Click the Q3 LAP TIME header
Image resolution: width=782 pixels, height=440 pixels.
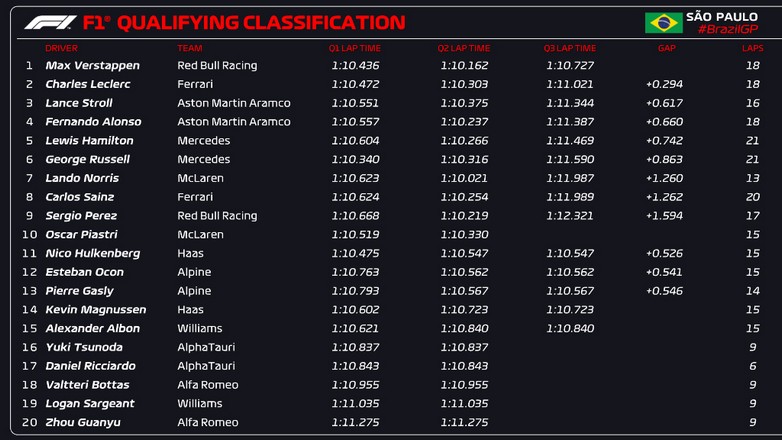point(570,48)
